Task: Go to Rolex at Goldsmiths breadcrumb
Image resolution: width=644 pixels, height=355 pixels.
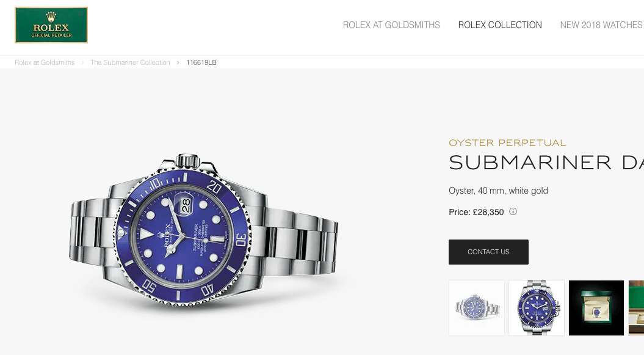Action: [x=45, y=62]
